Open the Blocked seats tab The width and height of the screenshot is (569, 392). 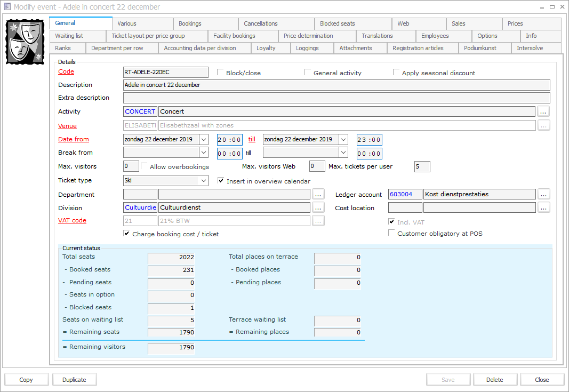337,23
